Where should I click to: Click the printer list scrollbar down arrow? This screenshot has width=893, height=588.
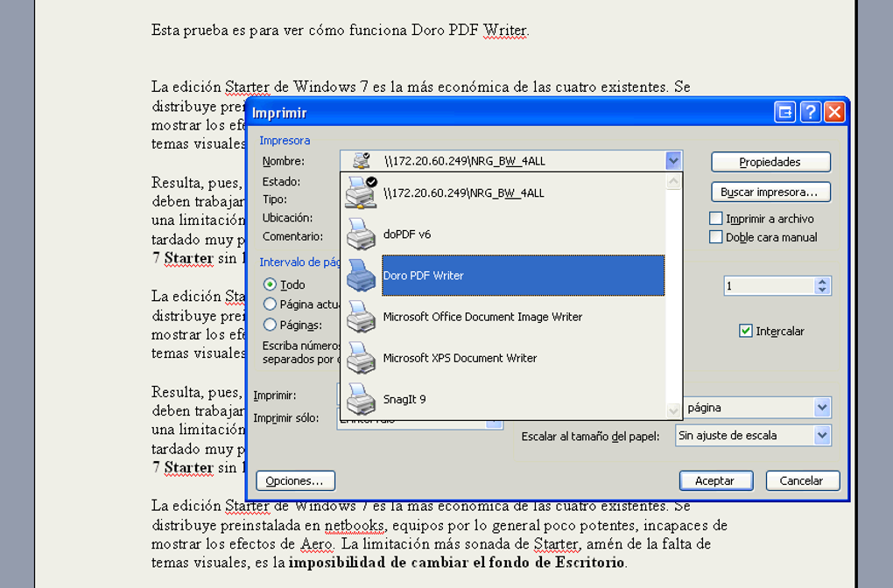click(673, 410)
